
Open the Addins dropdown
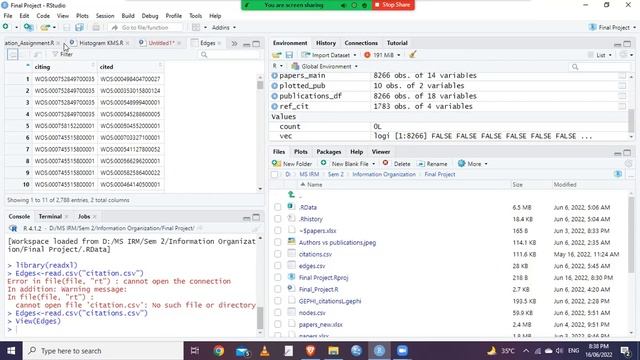tap(224, 27)
